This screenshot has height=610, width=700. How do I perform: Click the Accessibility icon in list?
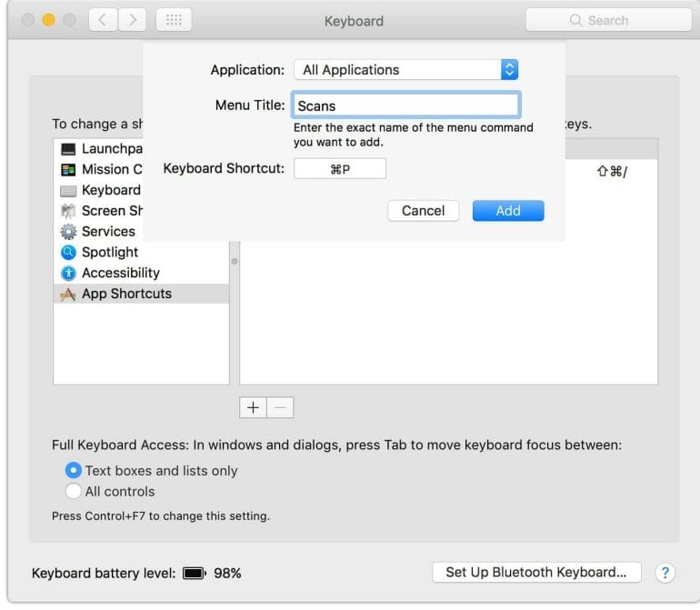click(x=68, y=273)
